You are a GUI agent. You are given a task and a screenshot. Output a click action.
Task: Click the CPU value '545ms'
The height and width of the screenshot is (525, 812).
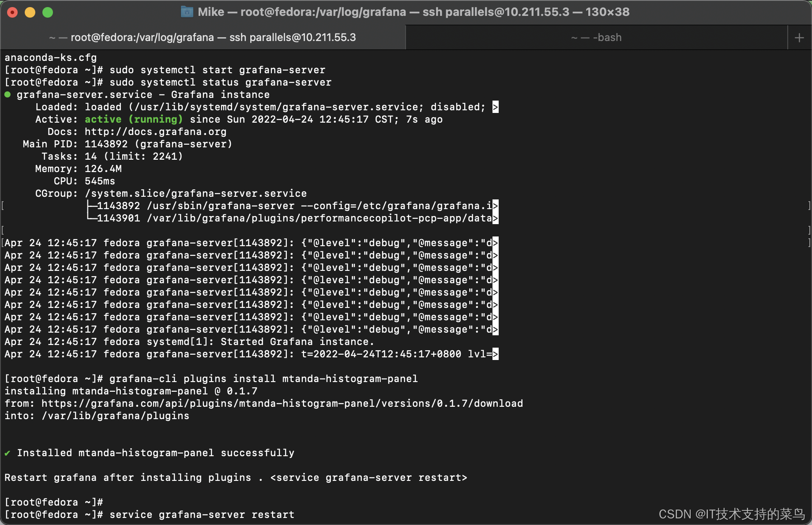click(100, 181)
